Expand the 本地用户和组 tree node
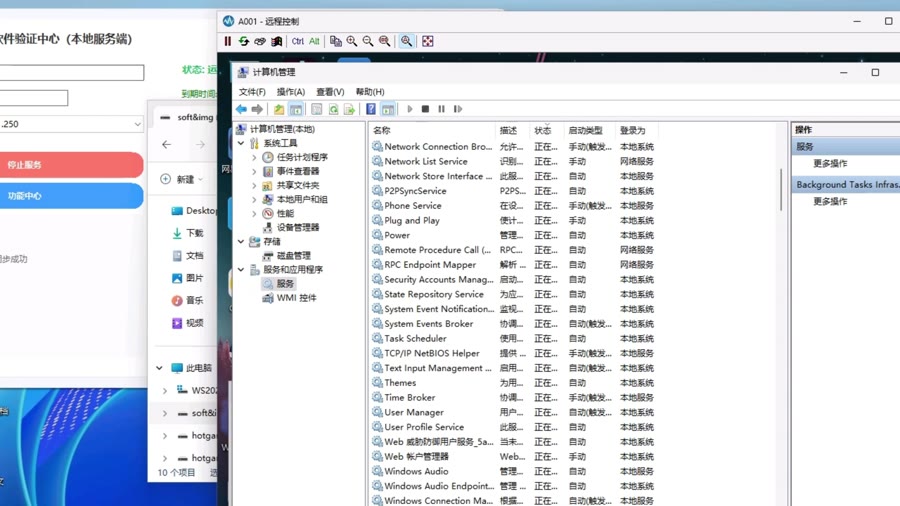900x506 pixels. click(254, 199)
